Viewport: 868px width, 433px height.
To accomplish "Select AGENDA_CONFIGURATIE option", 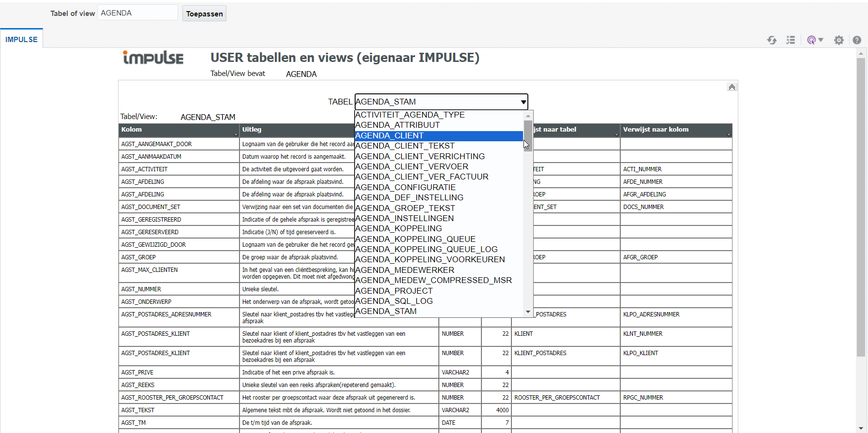I will point(439,187).
